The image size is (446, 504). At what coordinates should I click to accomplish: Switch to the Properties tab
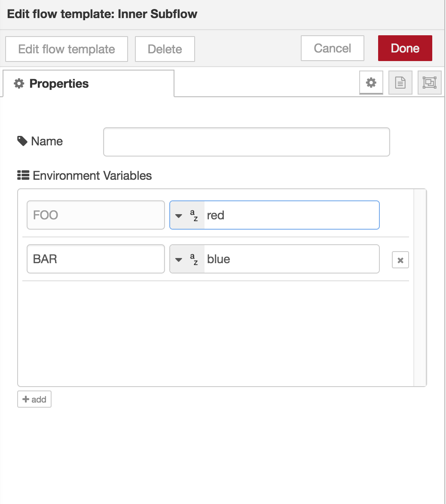[x=89, y=83]
